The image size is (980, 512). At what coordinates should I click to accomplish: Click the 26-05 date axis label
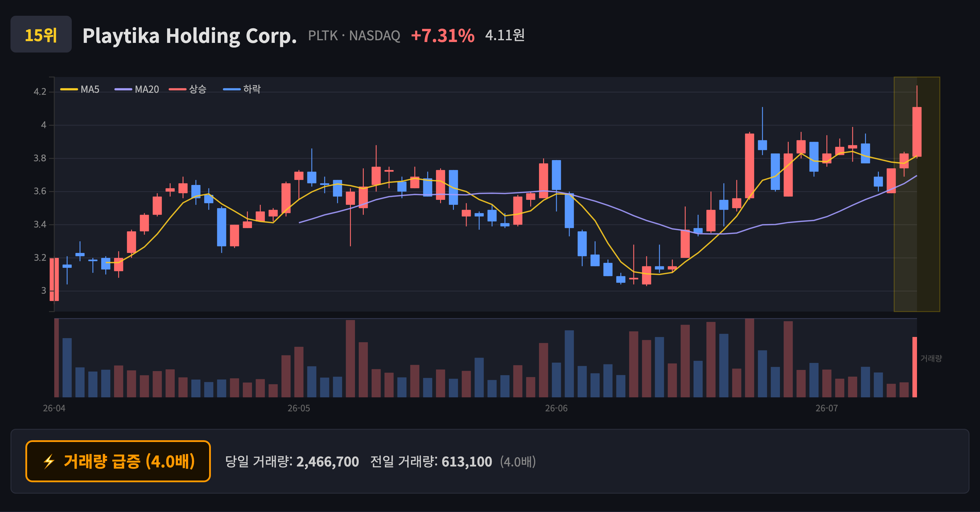[299, 408]
